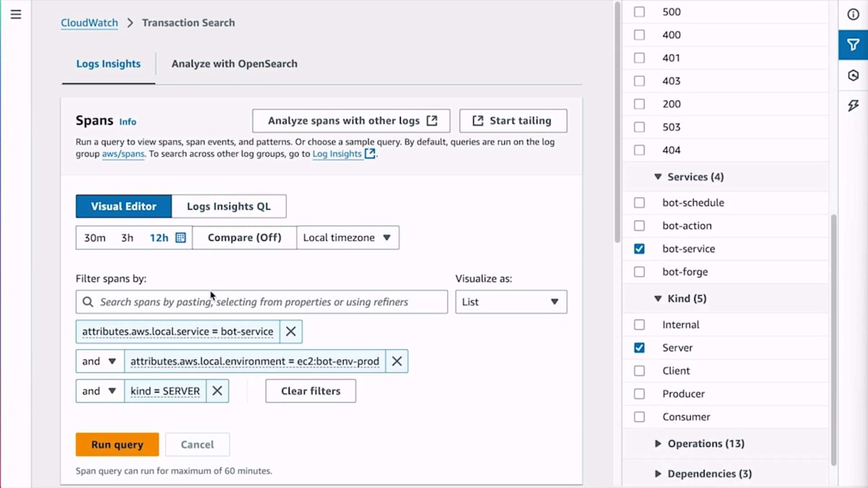Click the Clear filters button

311,391
